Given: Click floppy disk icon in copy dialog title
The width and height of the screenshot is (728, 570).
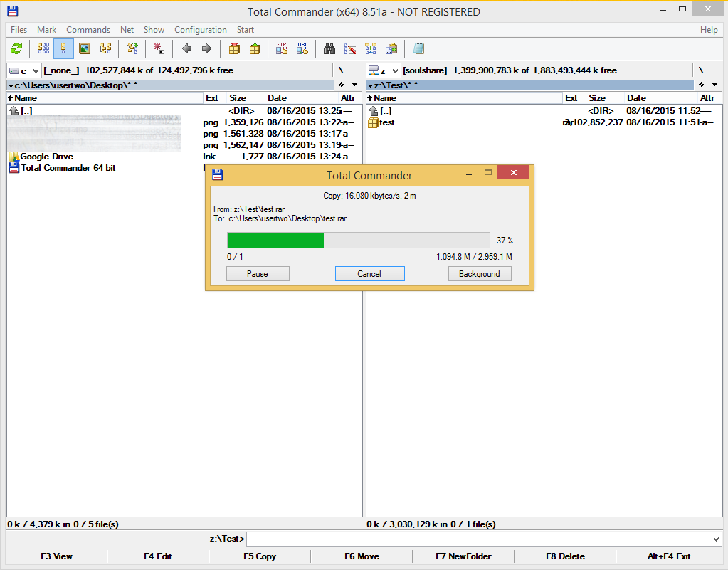Looking at the screenshot, I should [x=217, y=175].
